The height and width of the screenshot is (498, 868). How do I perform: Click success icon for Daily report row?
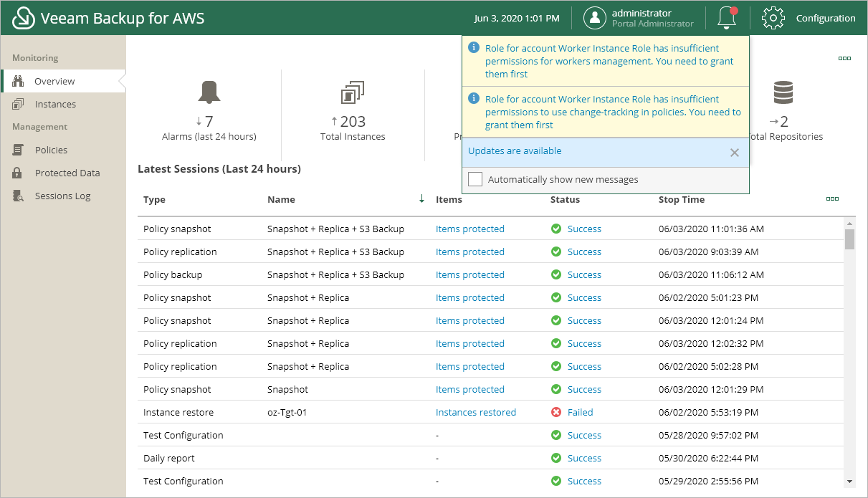555,458
